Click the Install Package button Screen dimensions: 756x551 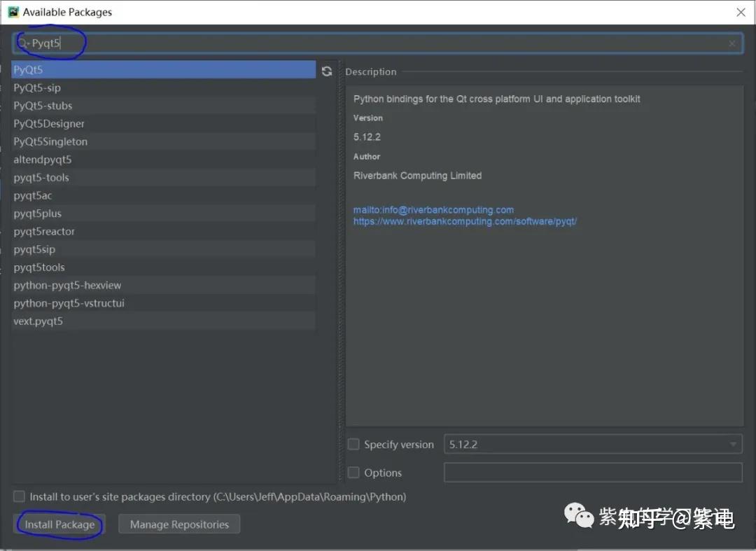tap(59, 524)
